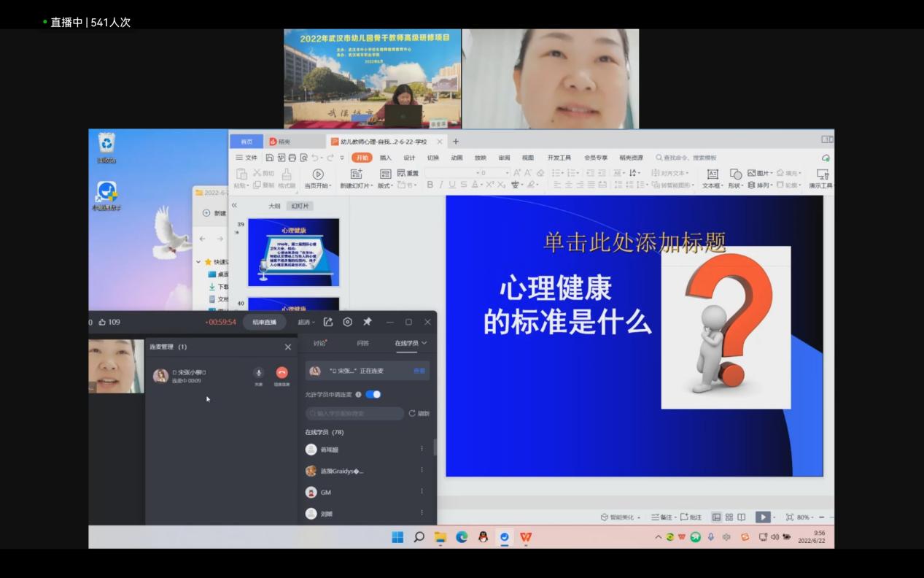Viewport: 924px width, 578px height.
Task: Click 刷新 to refresh student list
Action: [419, 413]
